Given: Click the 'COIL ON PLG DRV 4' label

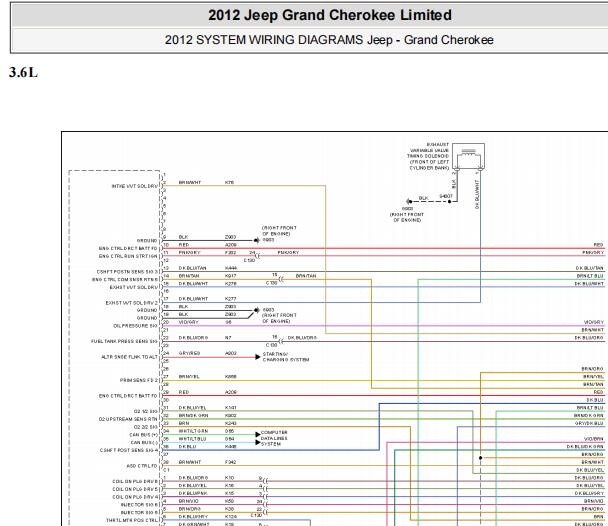Looking at the screenshot, I should pos(135,497).
